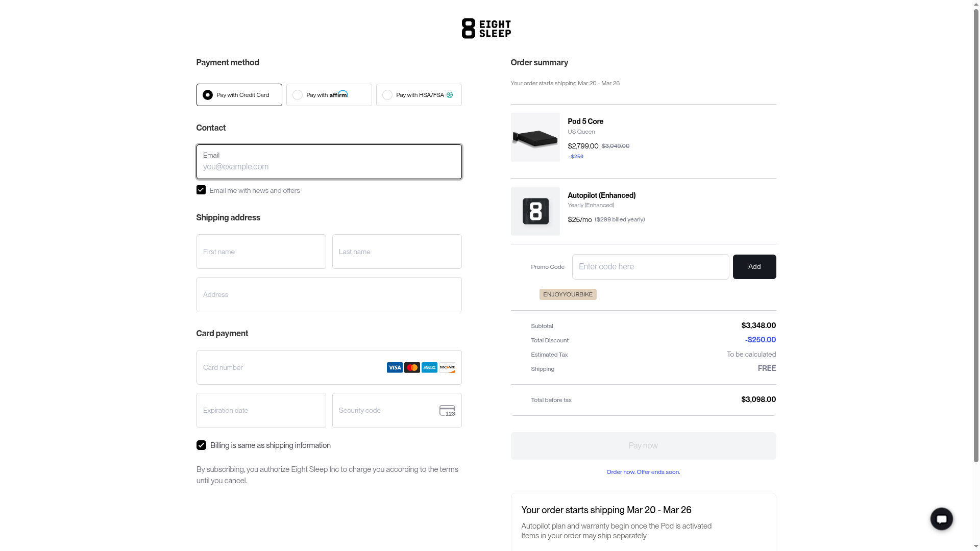Click the Eight Sleep logo
This screenshot has width=980, height=551.
coord(486,29)
